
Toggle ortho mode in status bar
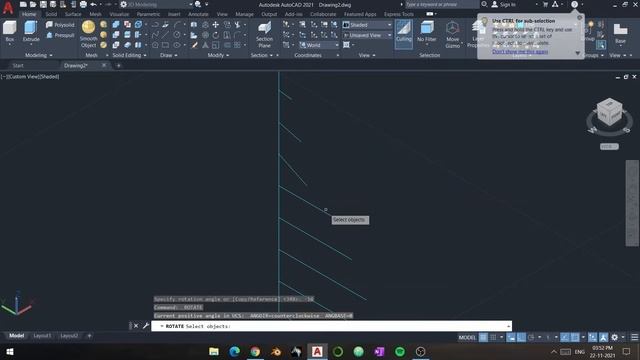(521, 337)
